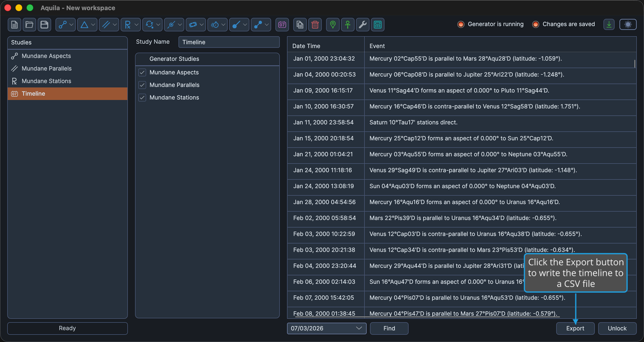The image size is (644, 342).
Task: Click the Studies panel header
Action: click(x=68, y=43)
